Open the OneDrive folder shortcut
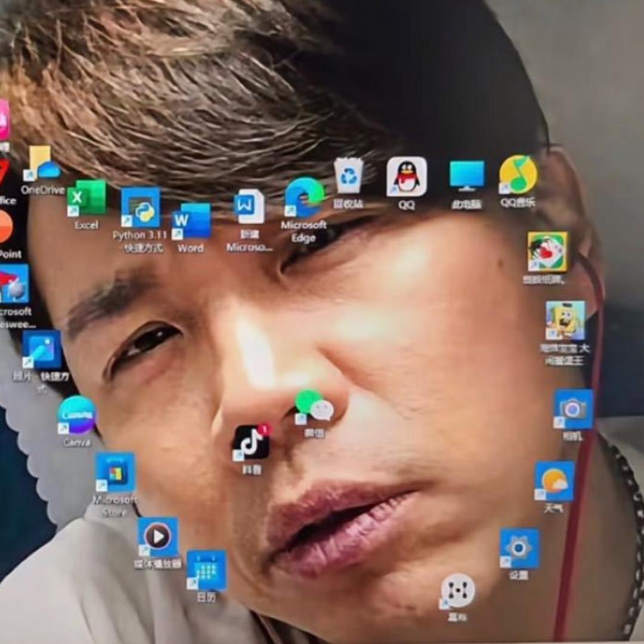This screenshot has width=644, height=644. 42,163
